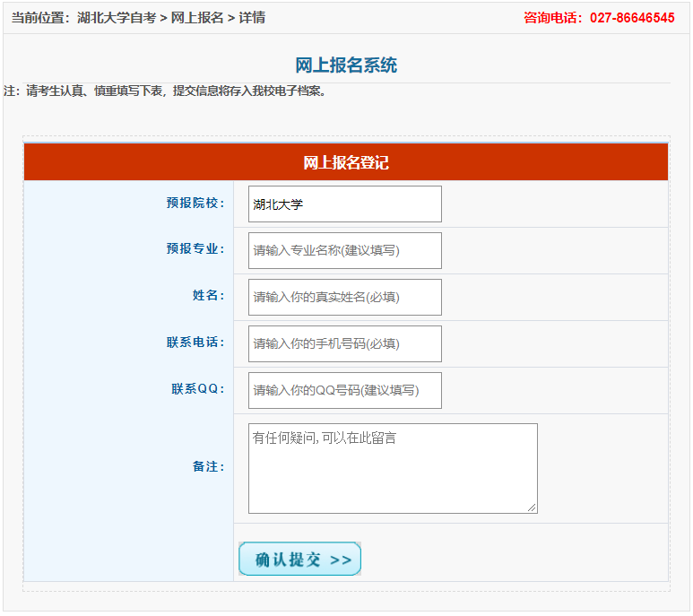Image resolution: width=693 pixels, height=616 pixels.
Task: Click the 详情 breadcrumb text
Action: pos(252,18)
